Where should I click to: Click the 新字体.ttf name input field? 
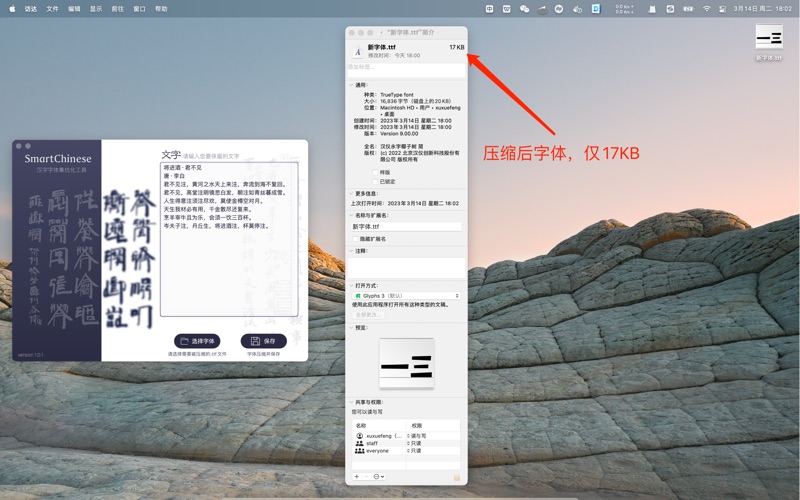pyautogui.click(x=406, y=227)
